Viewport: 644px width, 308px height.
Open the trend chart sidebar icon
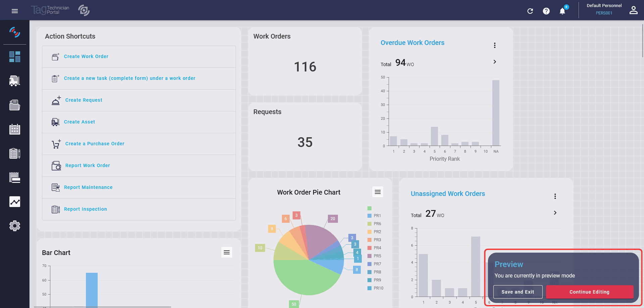[x=15, y=202]
